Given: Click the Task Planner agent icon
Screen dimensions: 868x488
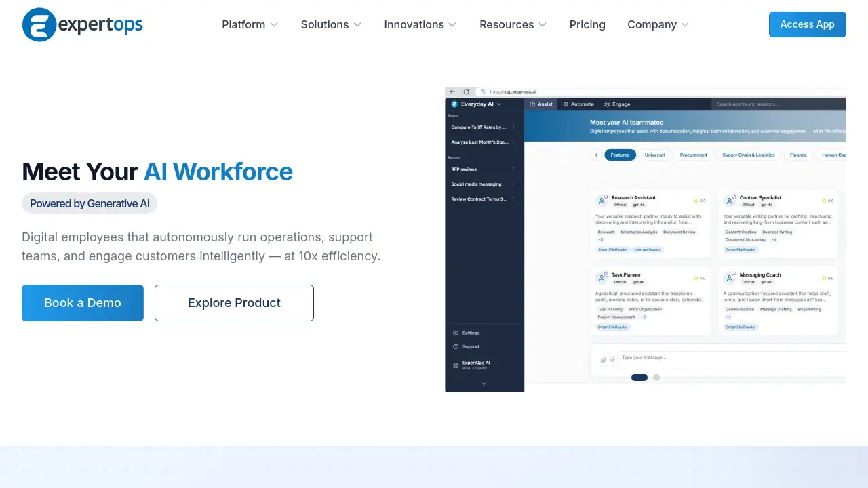Looking at the screenshot, I should (601, 278).
